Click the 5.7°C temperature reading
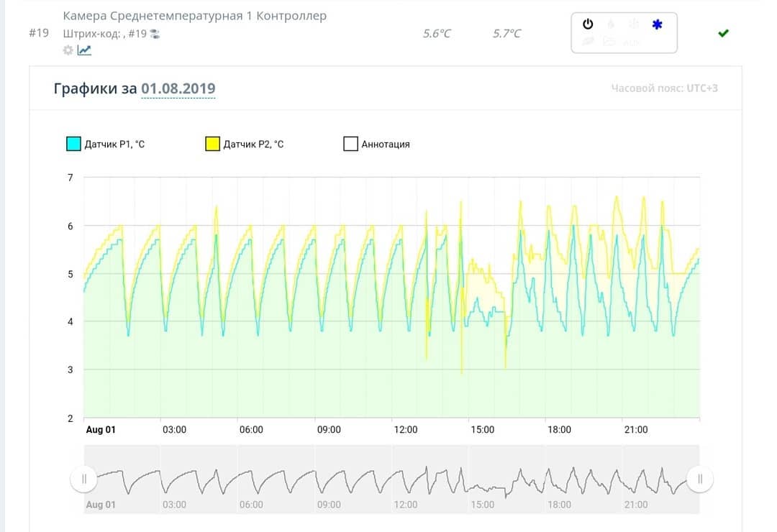 (x=506, y=34)
